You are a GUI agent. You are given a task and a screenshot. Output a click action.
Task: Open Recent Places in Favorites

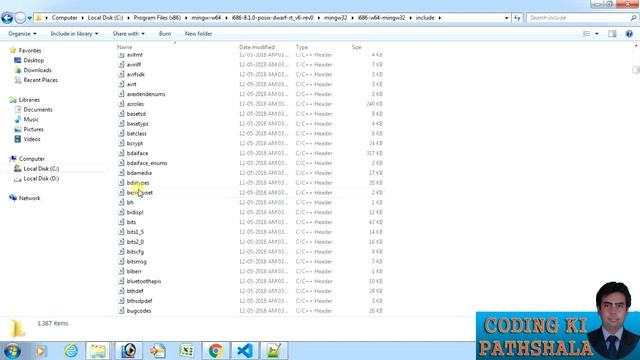pos(40,80)
